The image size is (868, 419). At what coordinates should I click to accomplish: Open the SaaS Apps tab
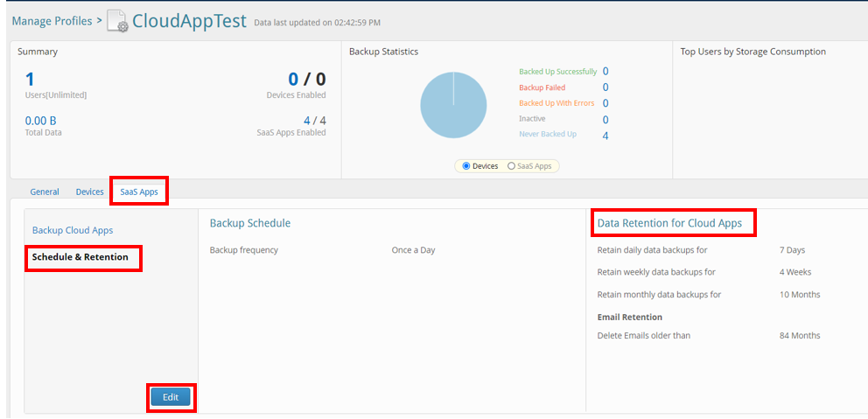(139, 192)
